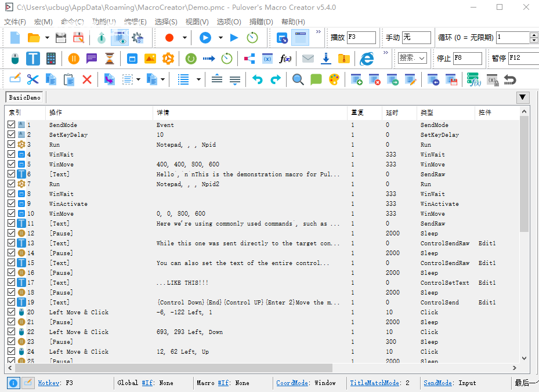The width and height of the screenshot is (539, 392).
Task: Uncheck row 3 Run Notepad checkbox
Action: tap(12, 144)
